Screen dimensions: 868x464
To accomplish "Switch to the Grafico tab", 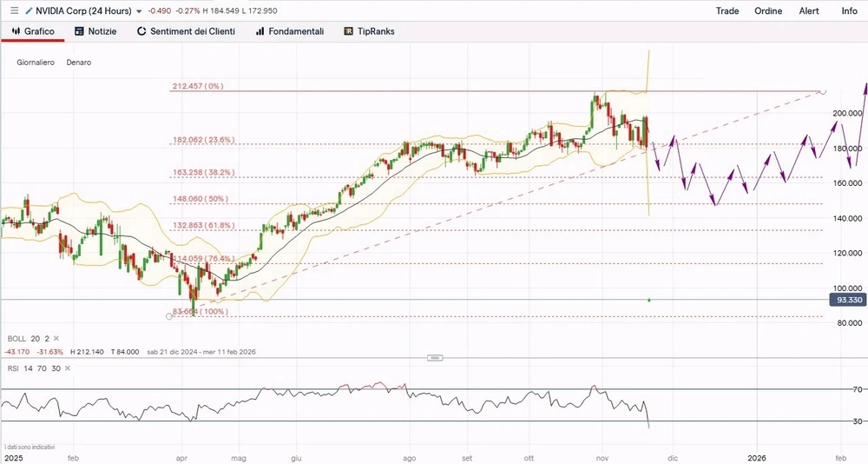I will point(33,31).
